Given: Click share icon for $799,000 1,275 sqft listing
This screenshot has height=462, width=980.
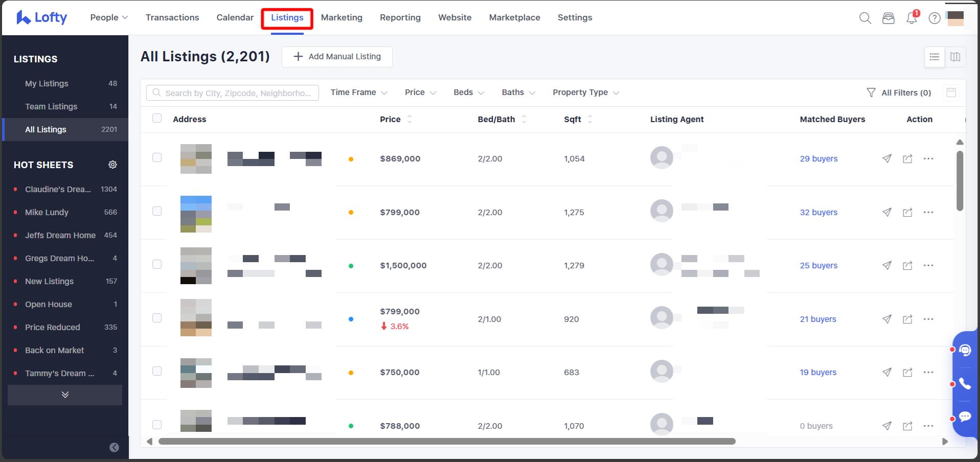Looking at the screenshot, I should tap(907, 213).
